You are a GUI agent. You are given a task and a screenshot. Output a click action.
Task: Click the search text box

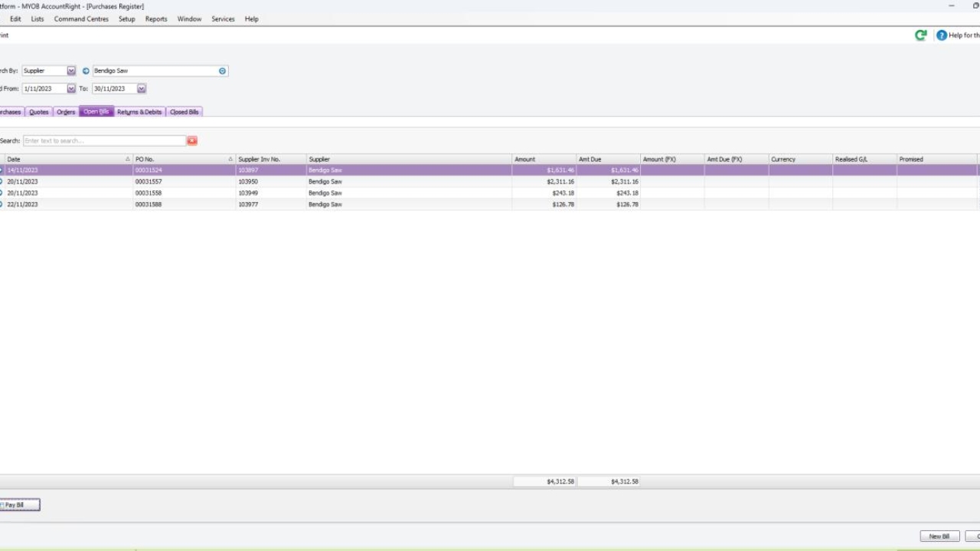[x=104, y=141]
